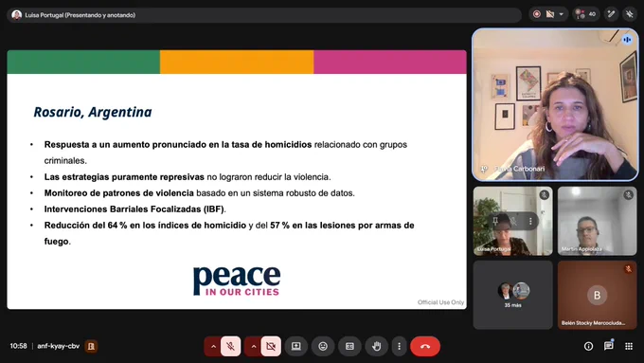Click the meeting code anf-kyay-cbv

pos(59,346)
